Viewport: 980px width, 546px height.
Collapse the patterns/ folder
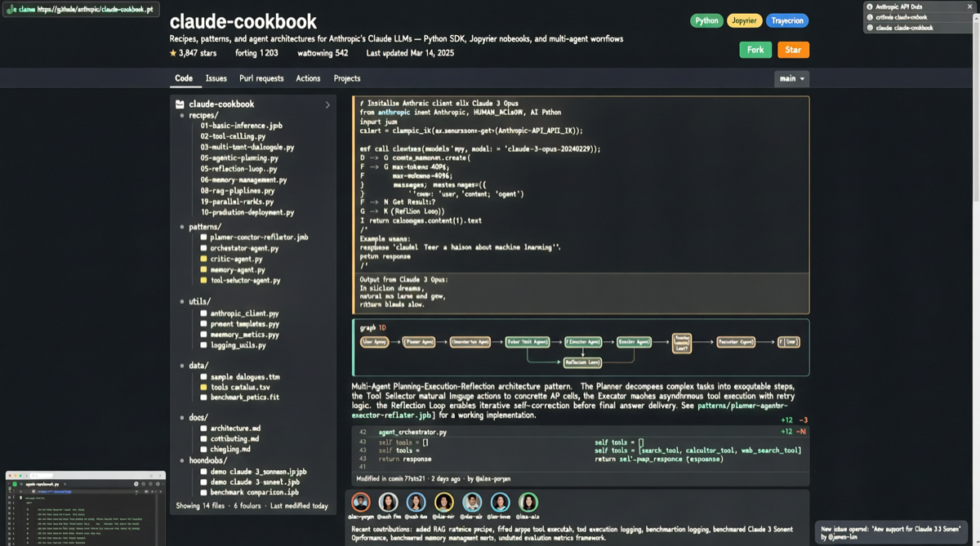205,227
